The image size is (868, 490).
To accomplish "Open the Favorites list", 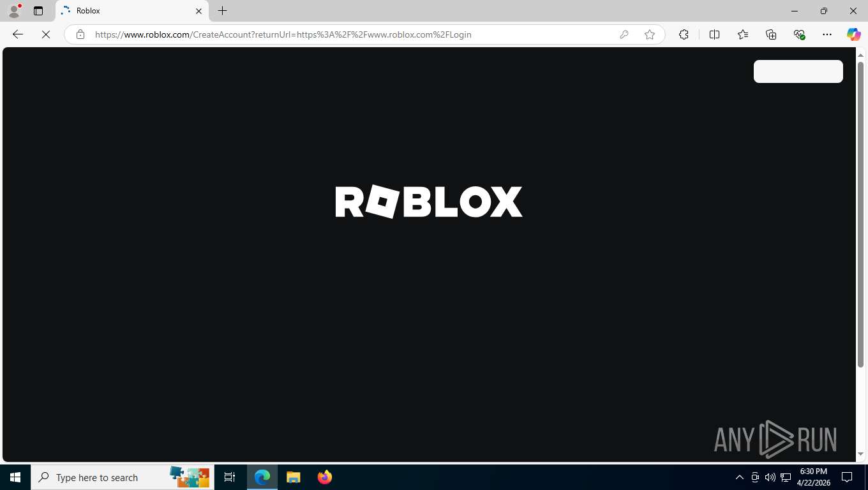I will pos(743,34).
